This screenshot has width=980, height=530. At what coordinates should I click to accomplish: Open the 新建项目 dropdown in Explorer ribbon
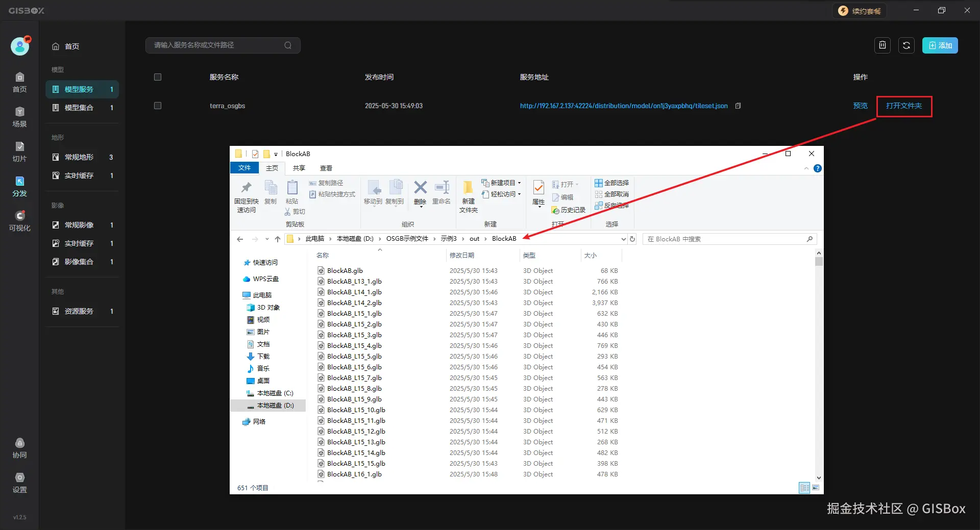(501, 183)
